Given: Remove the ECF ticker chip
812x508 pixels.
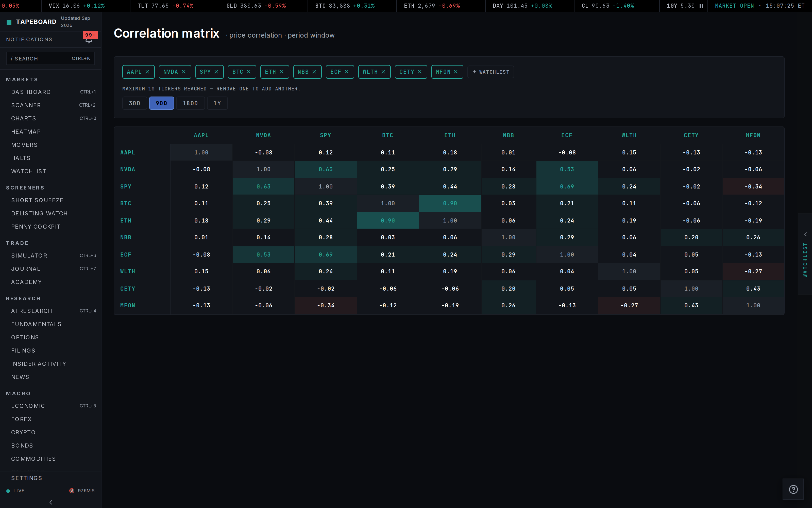Looking at the screenshot, I should coord(347,72).
